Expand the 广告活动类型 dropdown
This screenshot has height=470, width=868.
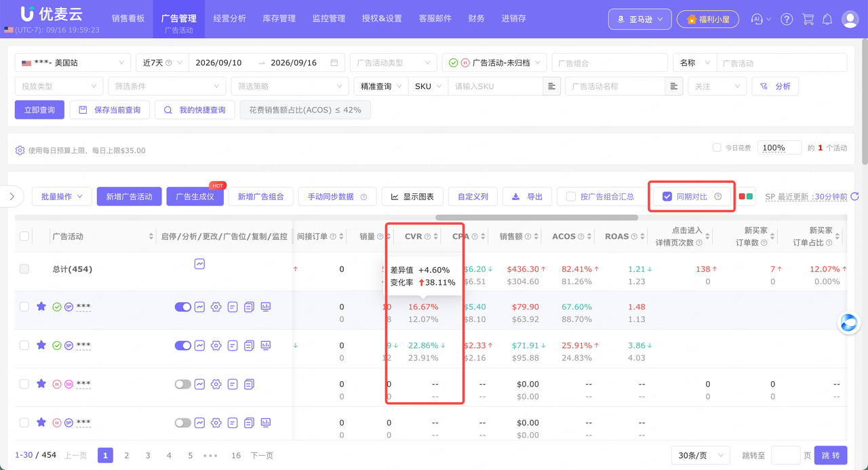393,62
